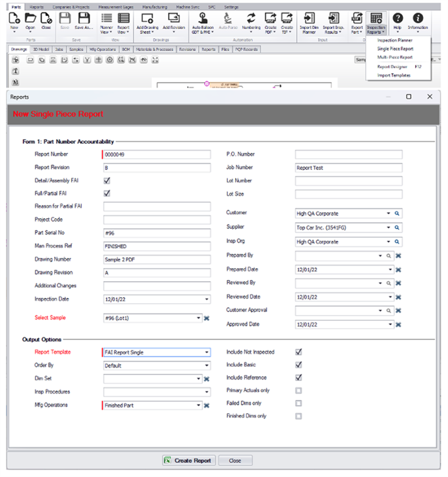Open the Auto Balloon GDT & PMI tool
448x477 pixels.
click(x=200, y=20)
